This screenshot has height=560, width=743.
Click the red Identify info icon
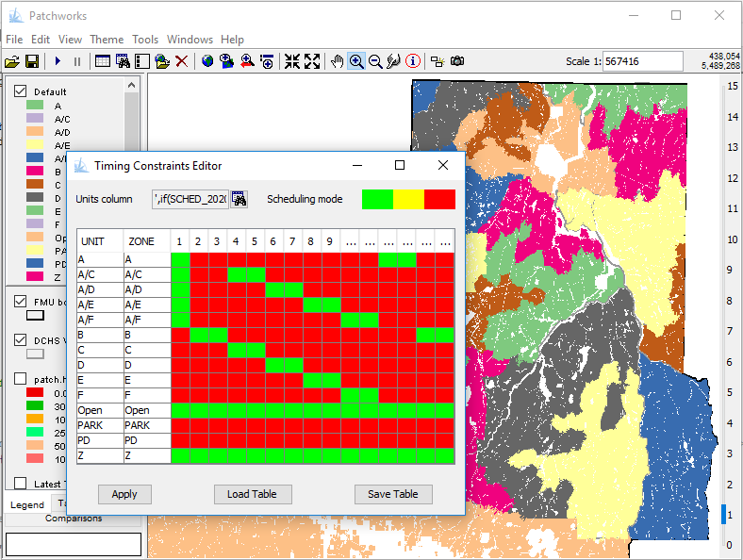click(x=413, y=61)
